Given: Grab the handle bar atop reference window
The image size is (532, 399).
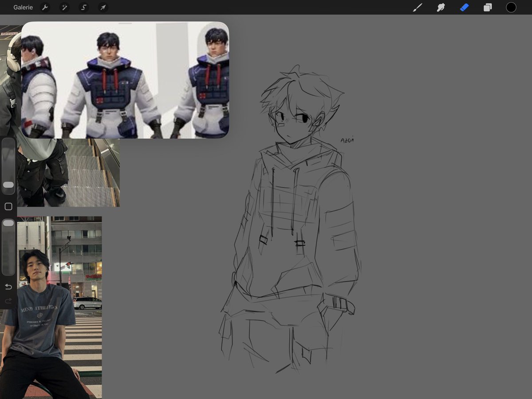Looking at the screenshot, I should tap(125, 24).
